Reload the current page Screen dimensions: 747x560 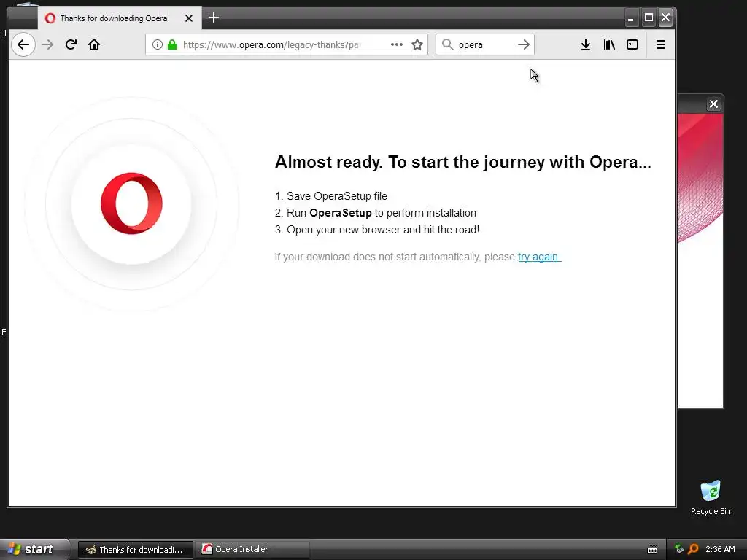click(71, 44)
